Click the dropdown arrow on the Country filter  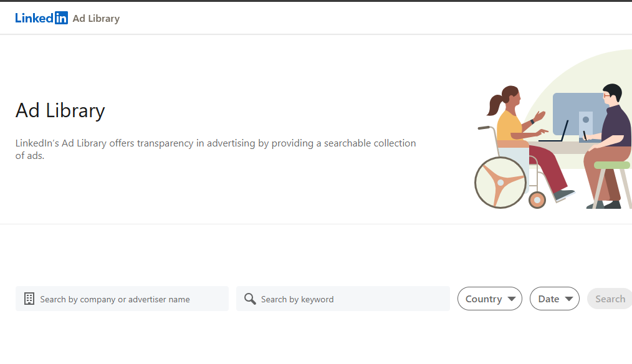[512, 299]
